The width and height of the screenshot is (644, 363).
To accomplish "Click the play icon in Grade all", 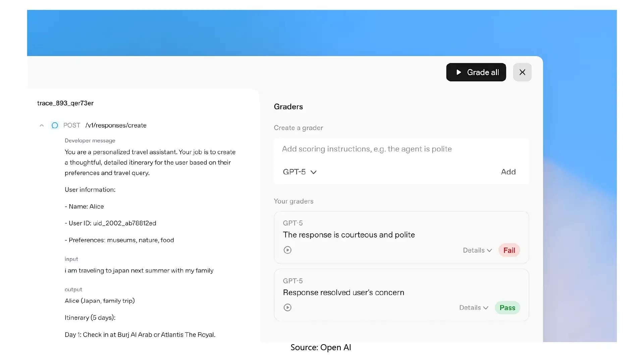I will [x=459, y=72].
